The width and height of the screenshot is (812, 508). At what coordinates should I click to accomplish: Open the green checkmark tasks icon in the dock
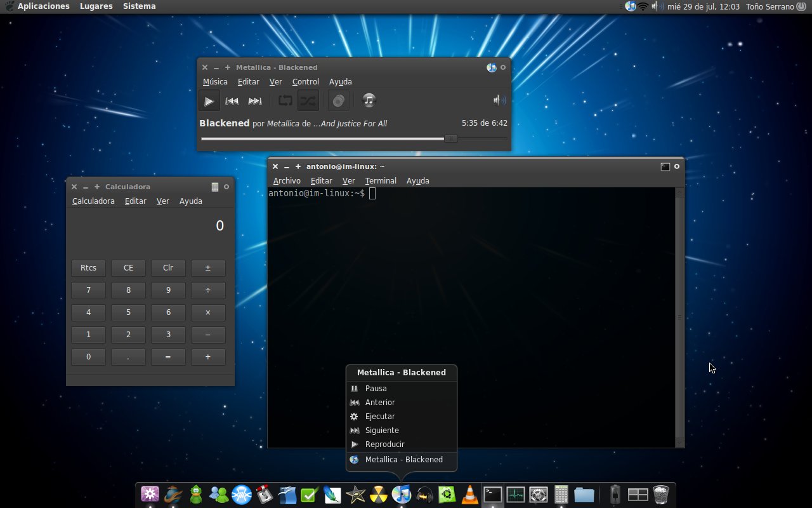pyautogui.click(x=310, y=494)
